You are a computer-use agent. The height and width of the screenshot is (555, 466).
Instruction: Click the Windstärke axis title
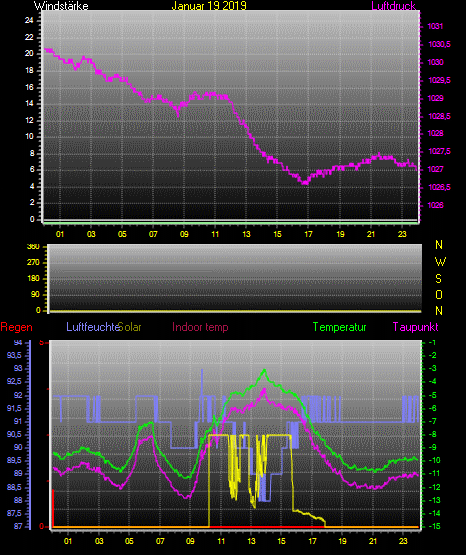(61, 6)
